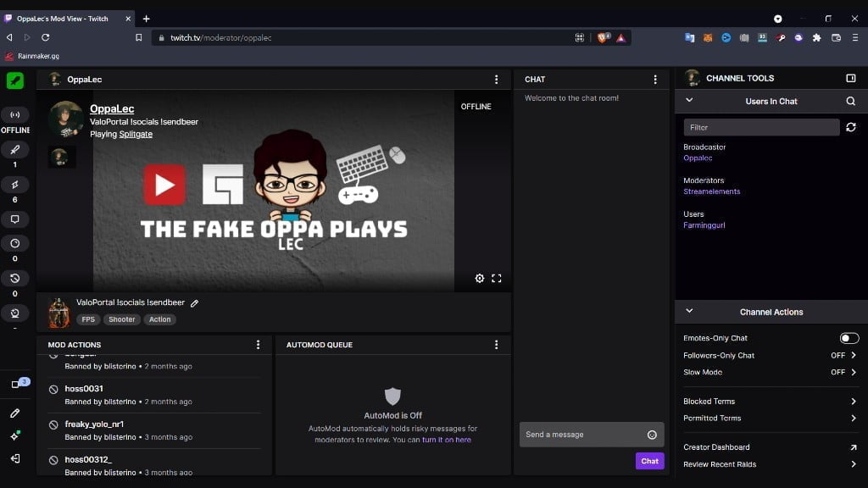Open Creator Dashboard external link arrow
The image size is (868, 488).
pos(853,447)
